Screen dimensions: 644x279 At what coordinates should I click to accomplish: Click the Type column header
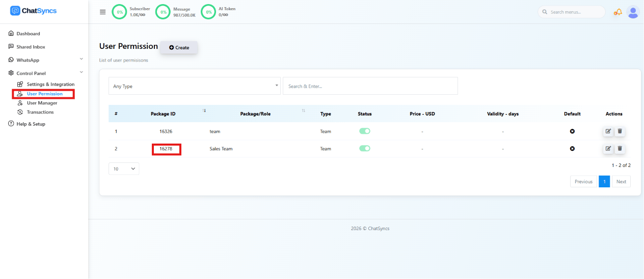pyautogui.click(x=326, y=114)
